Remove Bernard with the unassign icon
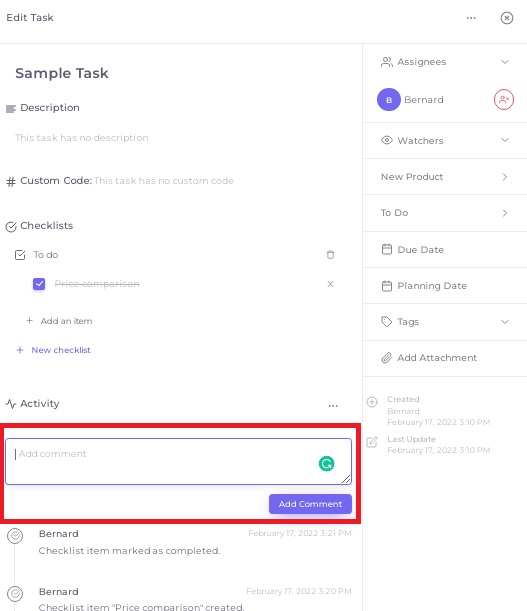The height and width of the screenshot is (611, 527). [x=504, y=100]
